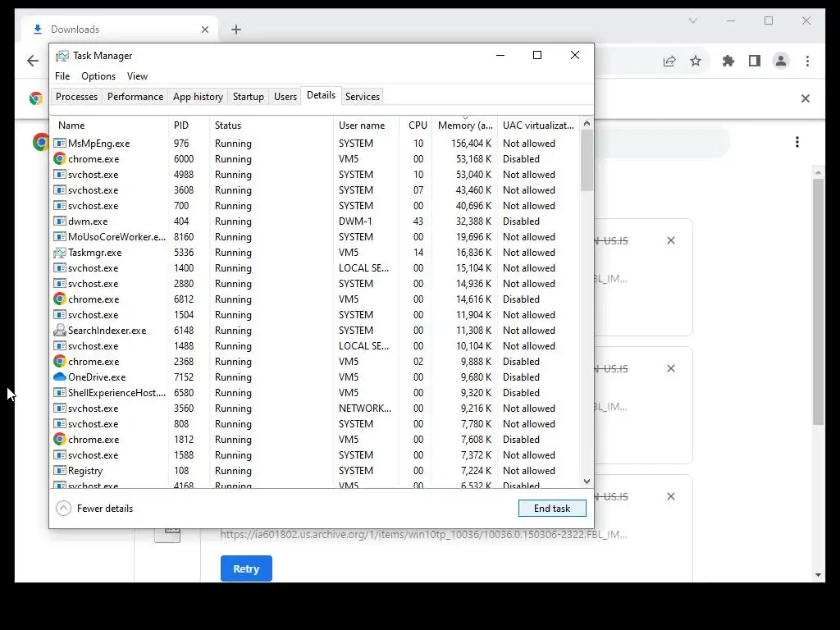The width and height of the screenshot is (840, 630).
Task: Close the Chrome Downloads tab
Action: (x=204, y=30)
